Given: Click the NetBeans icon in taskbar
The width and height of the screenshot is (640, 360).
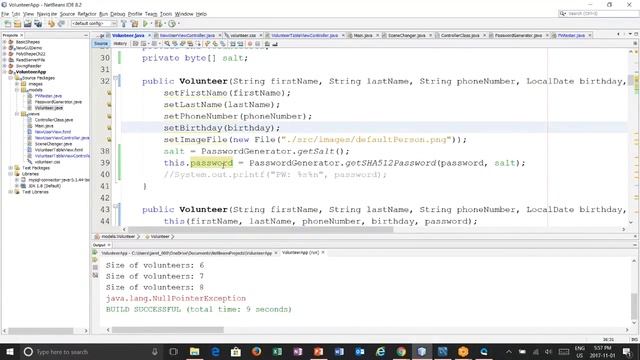Looking at the screenshot, I should pyautogui.click(x=422, y=351).
